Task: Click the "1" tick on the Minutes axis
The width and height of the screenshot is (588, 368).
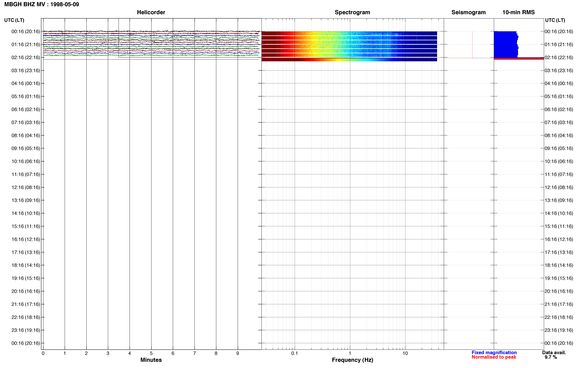Action: point(65,353)
